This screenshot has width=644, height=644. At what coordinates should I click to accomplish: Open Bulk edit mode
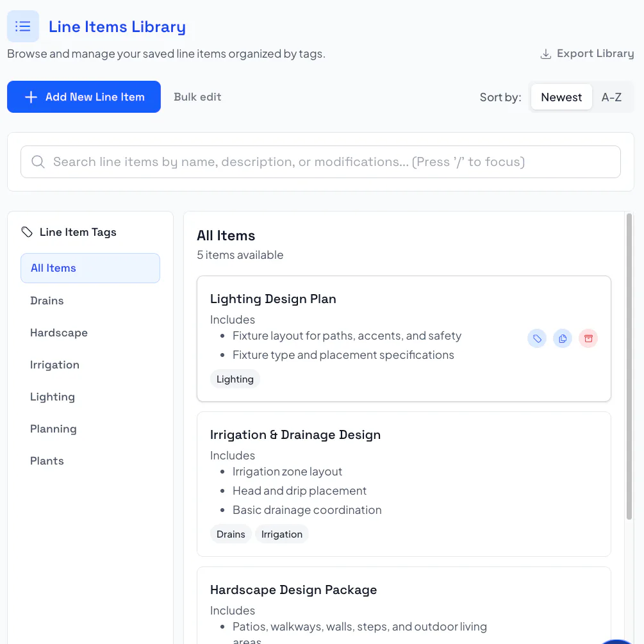pyautogui.click(x=197, y=97)
